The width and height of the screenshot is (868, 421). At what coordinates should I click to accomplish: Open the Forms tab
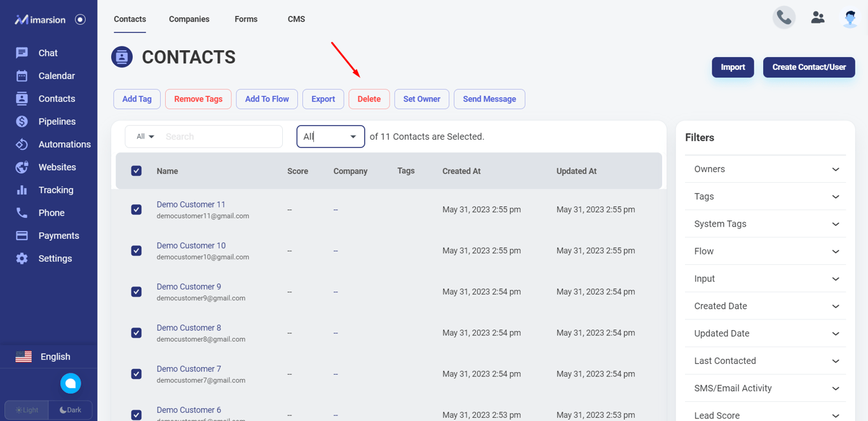tap(246, 19)
